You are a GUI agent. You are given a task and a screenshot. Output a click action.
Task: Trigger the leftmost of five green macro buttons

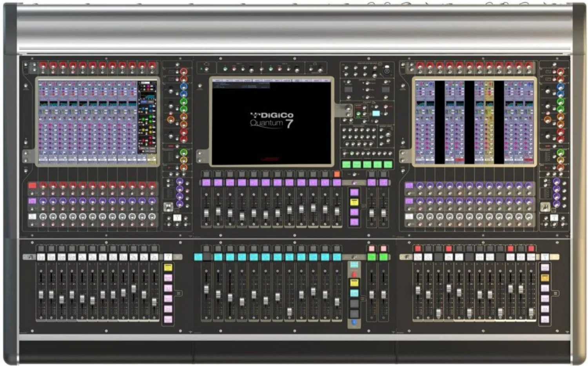346,165
